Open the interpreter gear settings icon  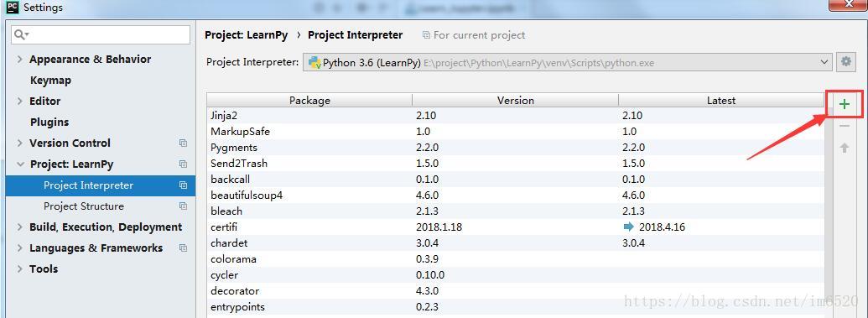click(x=845, y=62)
